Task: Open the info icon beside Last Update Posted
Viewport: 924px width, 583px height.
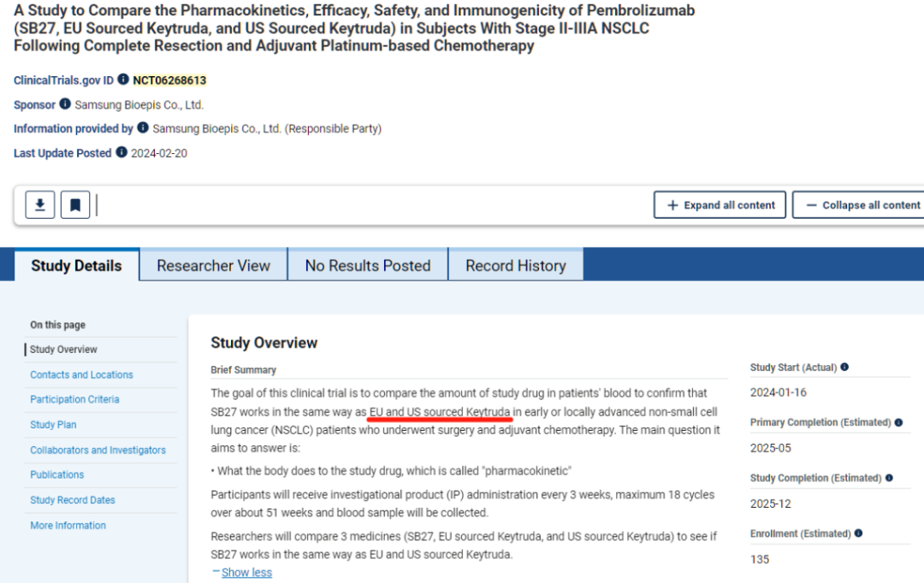Action: click(121, 152)
